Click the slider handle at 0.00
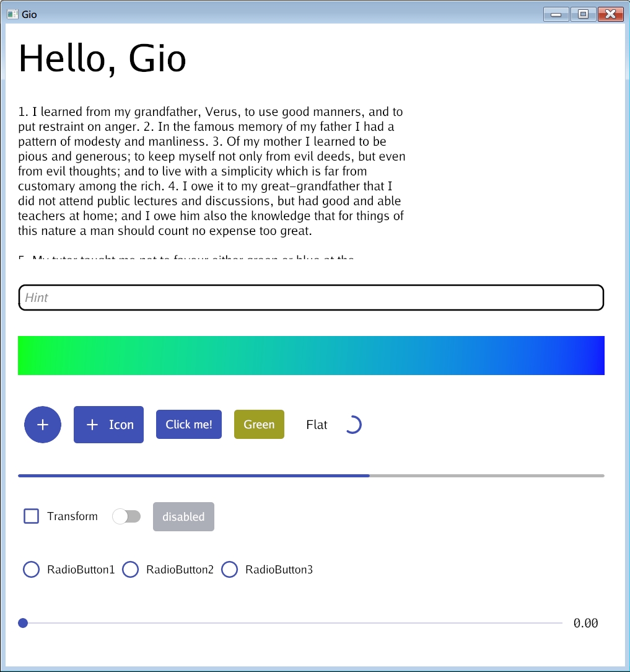 23,623
